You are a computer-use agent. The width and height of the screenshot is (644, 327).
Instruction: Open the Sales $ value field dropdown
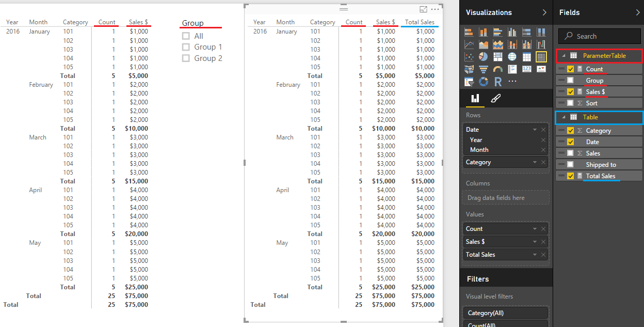pyautogui.click(x=535, y=242)
